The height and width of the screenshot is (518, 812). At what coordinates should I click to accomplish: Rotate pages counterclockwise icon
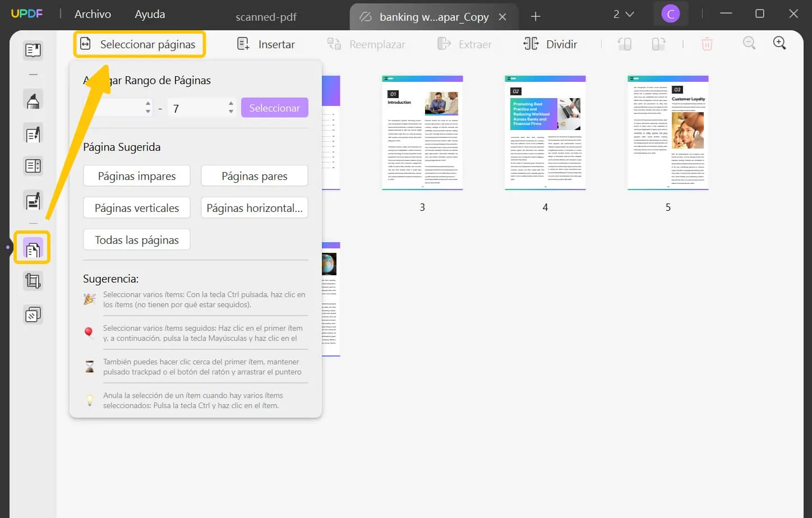tap(624, 44)
